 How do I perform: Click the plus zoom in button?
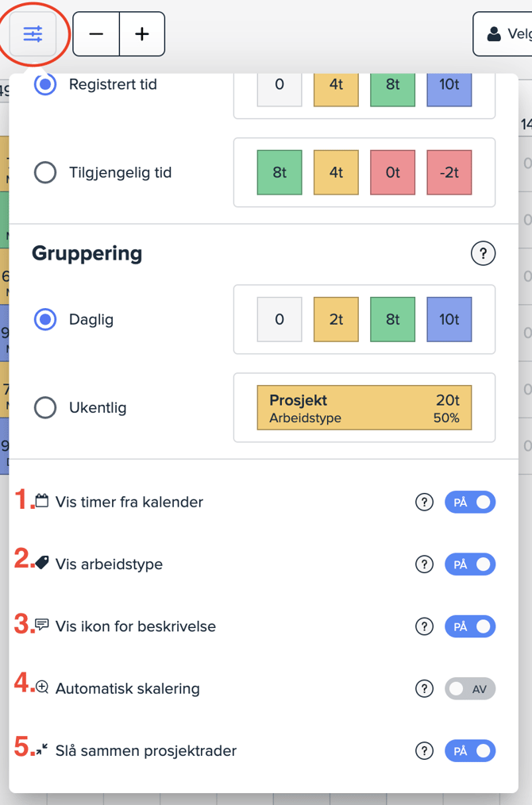142,34
